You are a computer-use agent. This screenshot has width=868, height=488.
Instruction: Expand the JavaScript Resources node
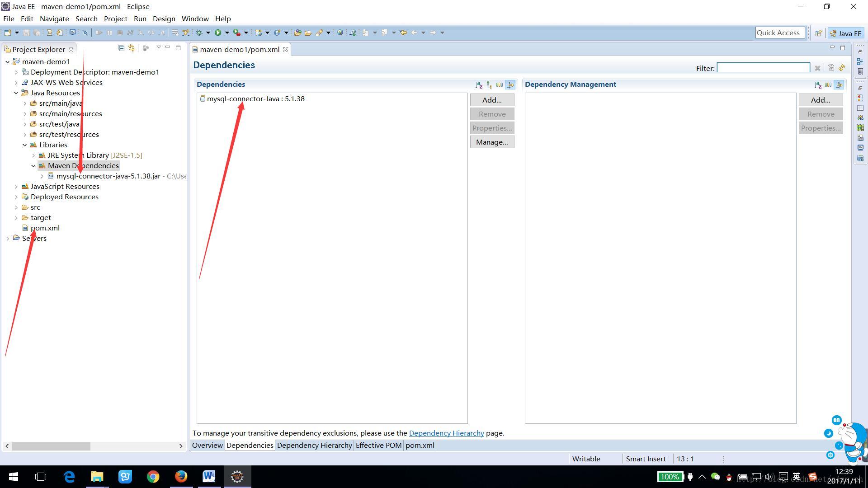[16, 187]
